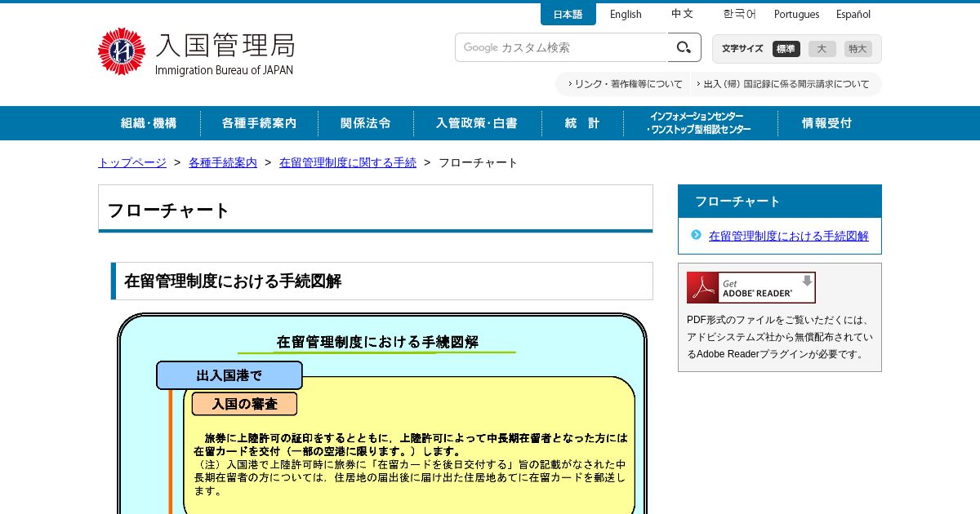Open 情報受付 navigation menu
The width and height of the screenshot is (980, 514).
826,123
